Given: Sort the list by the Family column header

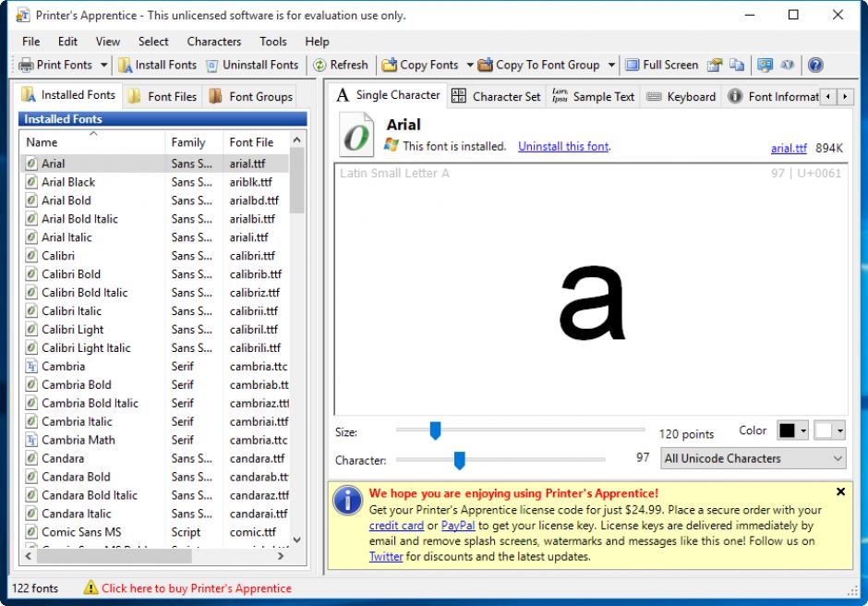Looking at the screenshot, I should coord(188,142).
